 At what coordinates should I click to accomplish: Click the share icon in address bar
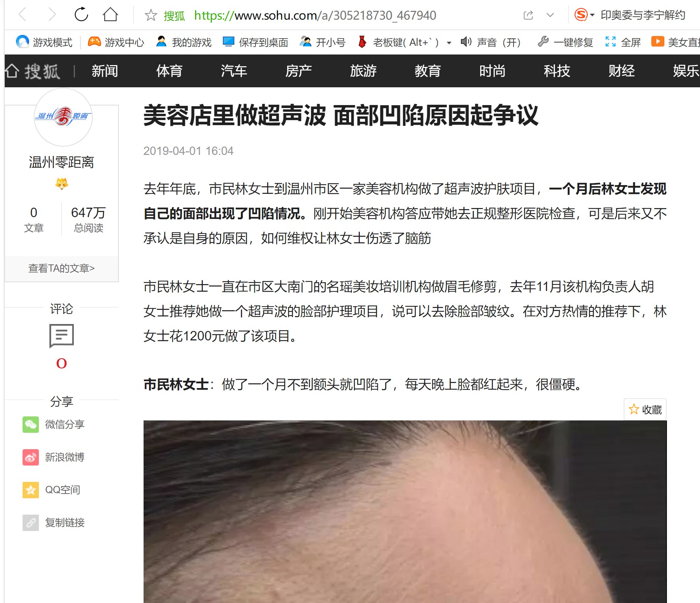coord(528,15)
